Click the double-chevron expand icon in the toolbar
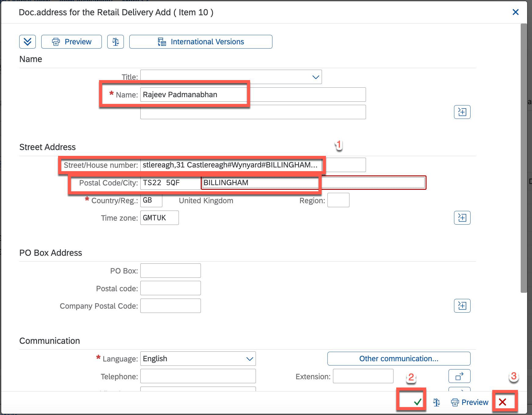The height and width of the screenshot is (415, 532). tap(28, 42)
